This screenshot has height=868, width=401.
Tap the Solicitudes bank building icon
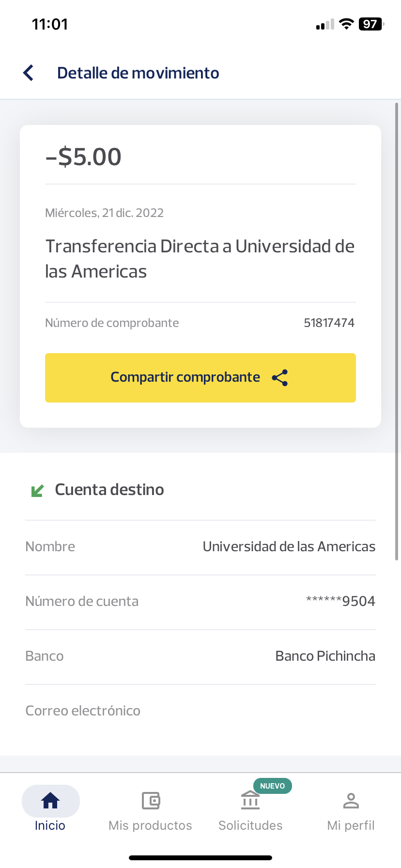pos(250,801)
